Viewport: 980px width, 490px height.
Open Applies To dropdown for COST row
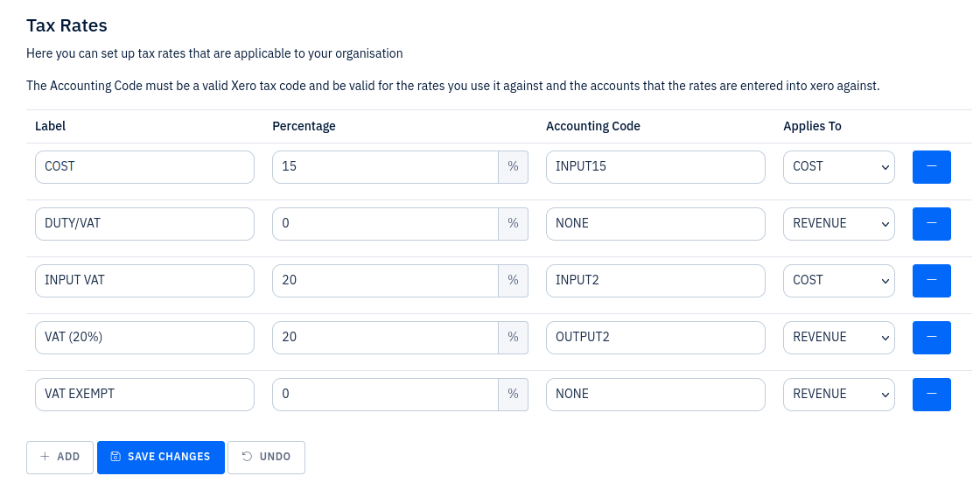[839, 167]
